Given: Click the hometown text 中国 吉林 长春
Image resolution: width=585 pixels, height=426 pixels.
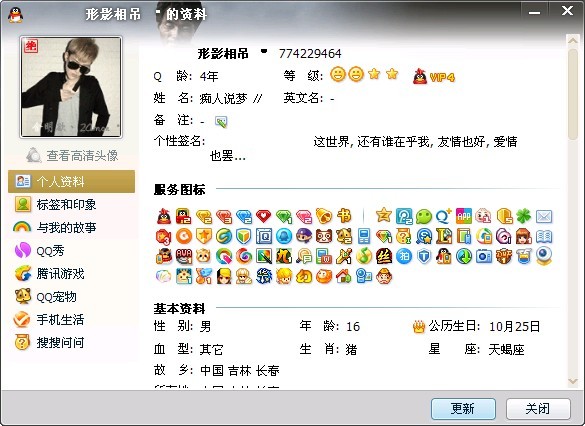Looking at the screenshot, I should [240, 370].
